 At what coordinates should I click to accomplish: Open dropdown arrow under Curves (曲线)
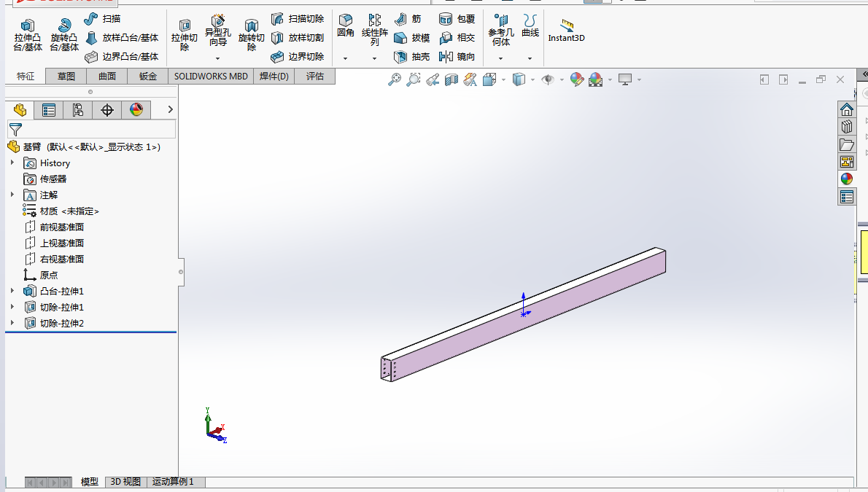[530, 58]
